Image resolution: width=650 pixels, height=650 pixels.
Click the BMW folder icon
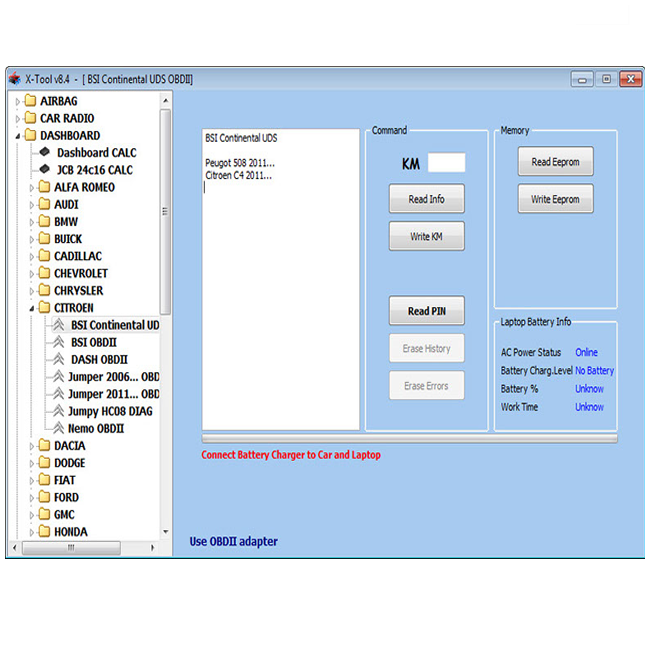point(44,221)
